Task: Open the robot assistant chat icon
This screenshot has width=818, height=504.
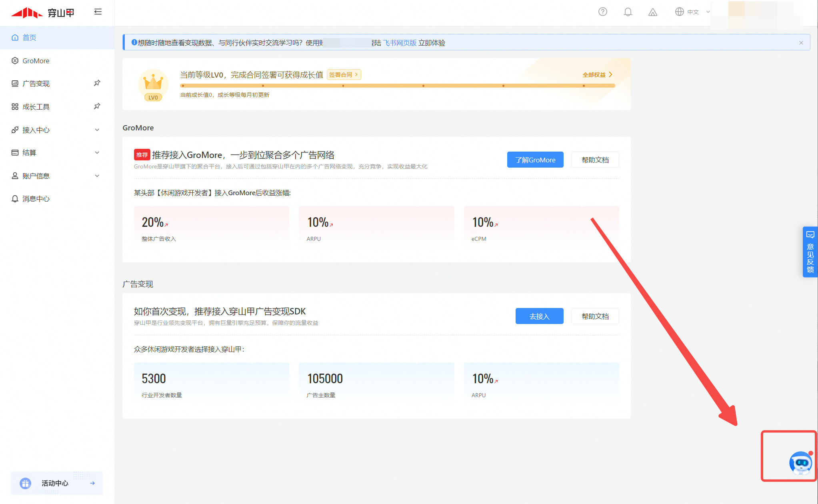Action: point(801,463)
